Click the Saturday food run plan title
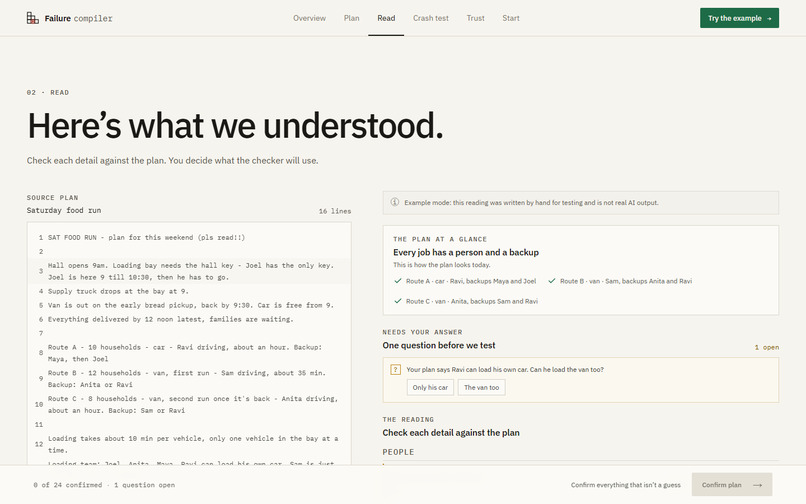This screenshot has height=504, width=806. click(64, 210)
